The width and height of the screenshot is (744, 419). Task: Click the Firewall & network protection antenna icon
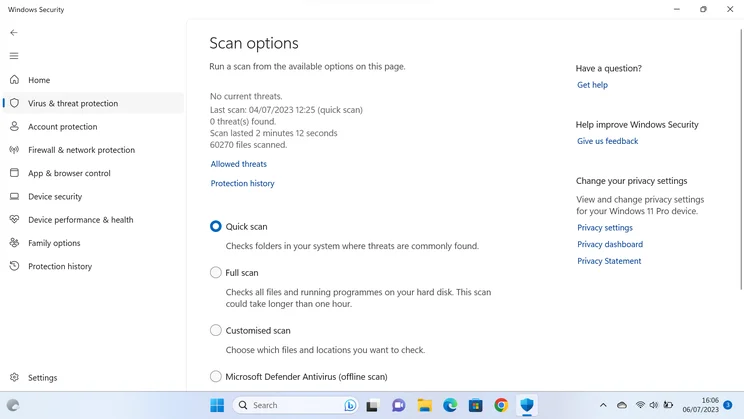click(14, 149)
